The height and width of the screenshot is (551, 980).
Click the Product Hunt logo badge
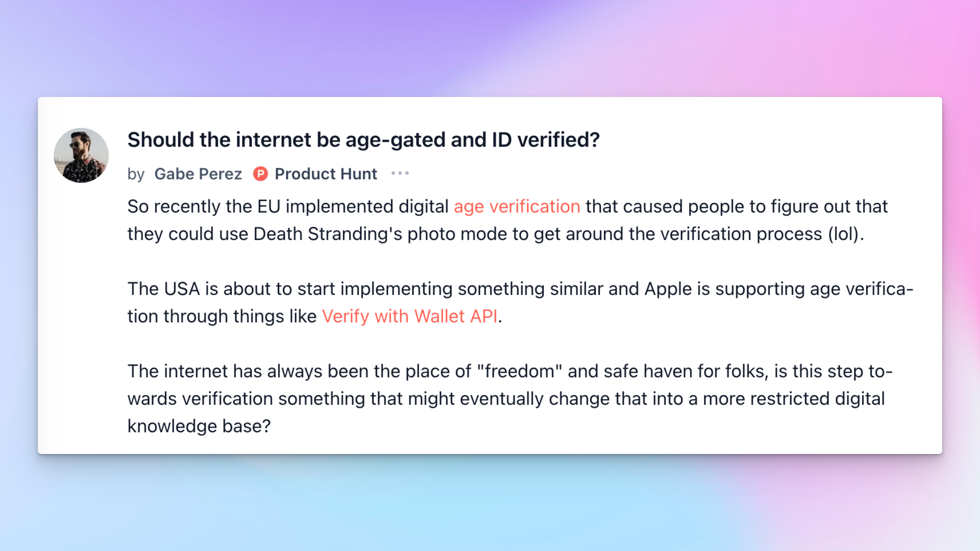260,174
